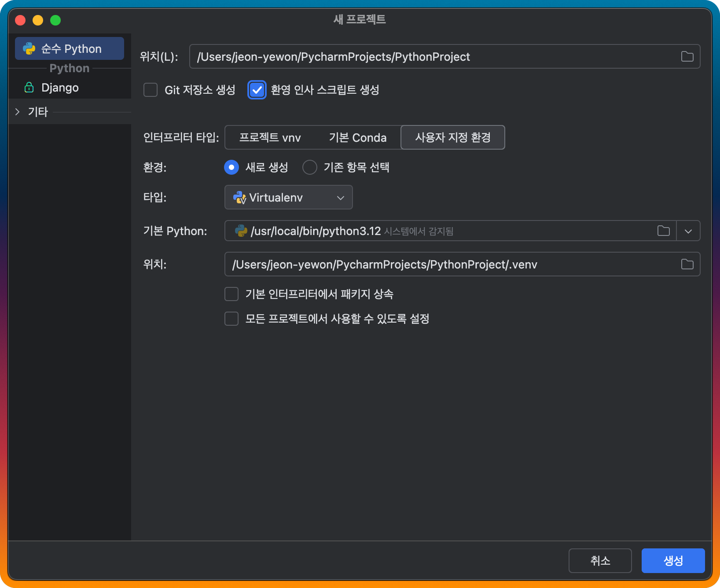720x588 pixels.
Task: Browse folder for 기본 Python interpreter
Action: click(x=664, y=231)
